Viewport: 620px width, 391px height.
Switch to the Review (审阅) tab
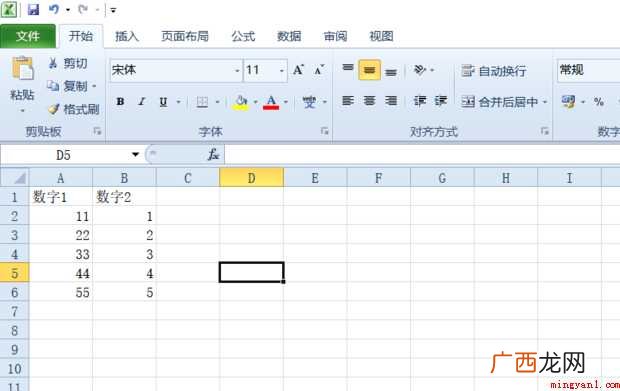pyautogui.click(x=335, y=36)
